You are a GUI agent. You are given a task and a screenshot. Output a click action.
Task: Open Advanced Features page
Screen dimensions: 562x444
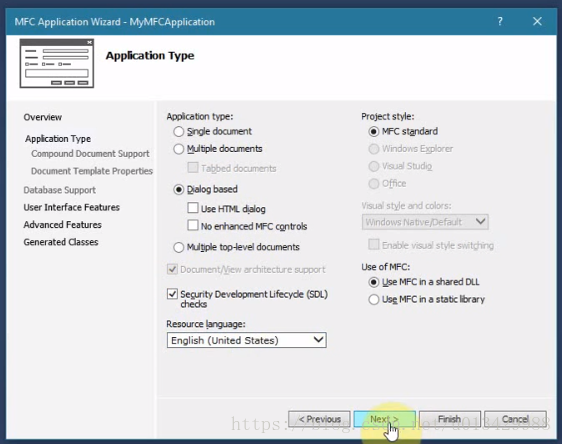click(x=62, y=225)
